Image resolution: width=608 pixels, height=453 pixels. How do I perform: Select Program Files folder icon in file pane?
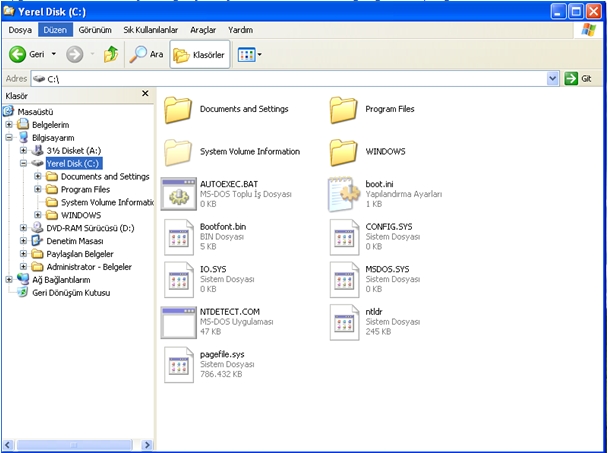click(343, 110)
